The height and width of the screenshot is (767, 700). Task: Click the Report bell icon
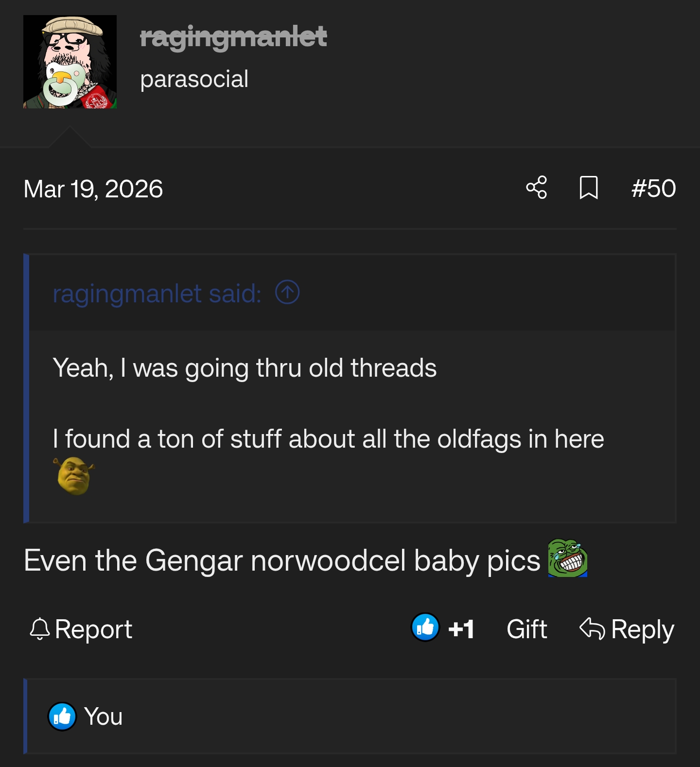coord(40,629)
